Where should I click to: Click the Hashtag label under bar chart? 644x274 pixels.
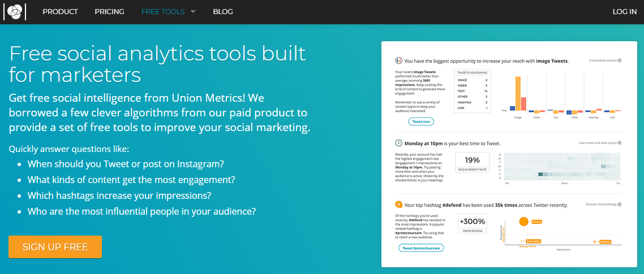click(593, 118)
